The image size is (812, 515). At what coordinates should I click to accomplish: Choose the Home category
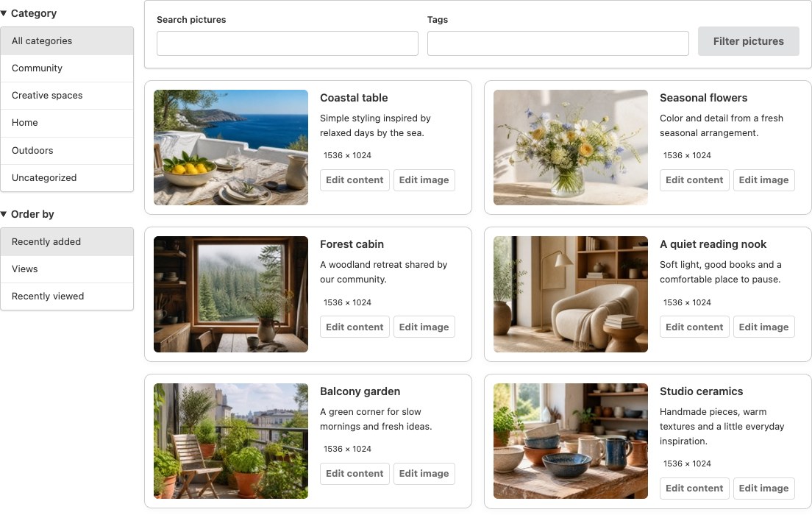[67, 123]
